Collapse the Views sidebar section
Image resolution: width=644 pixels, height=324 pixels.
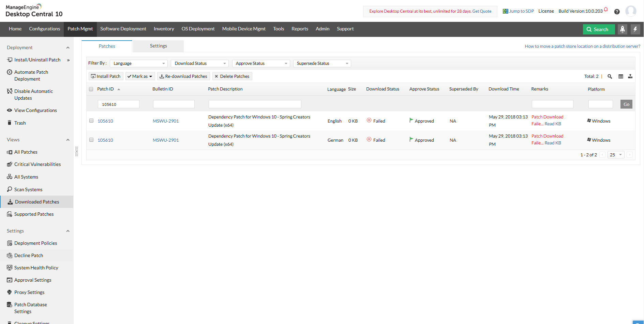68,140
